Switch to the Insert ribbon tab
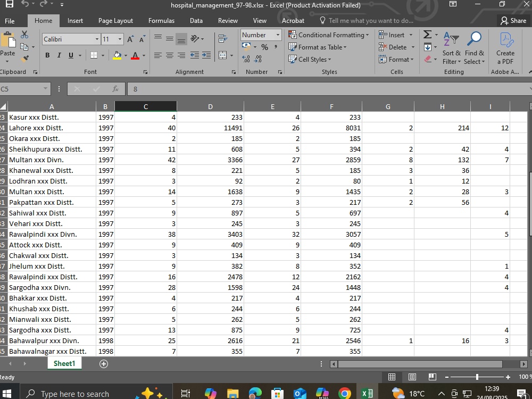 [x=75, y=21]
